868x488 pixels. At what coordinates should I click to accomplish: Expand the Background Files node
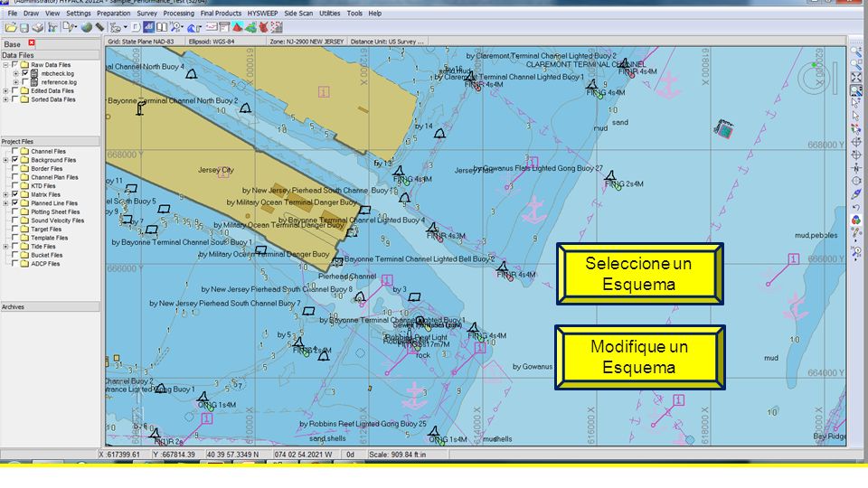5,160
